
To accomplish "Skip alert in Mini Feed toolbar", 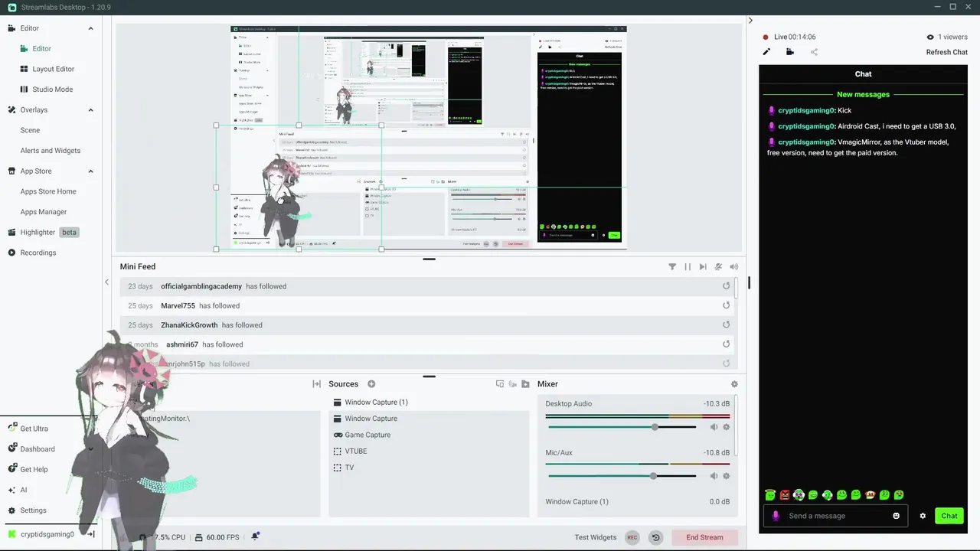I will [703, 267].
